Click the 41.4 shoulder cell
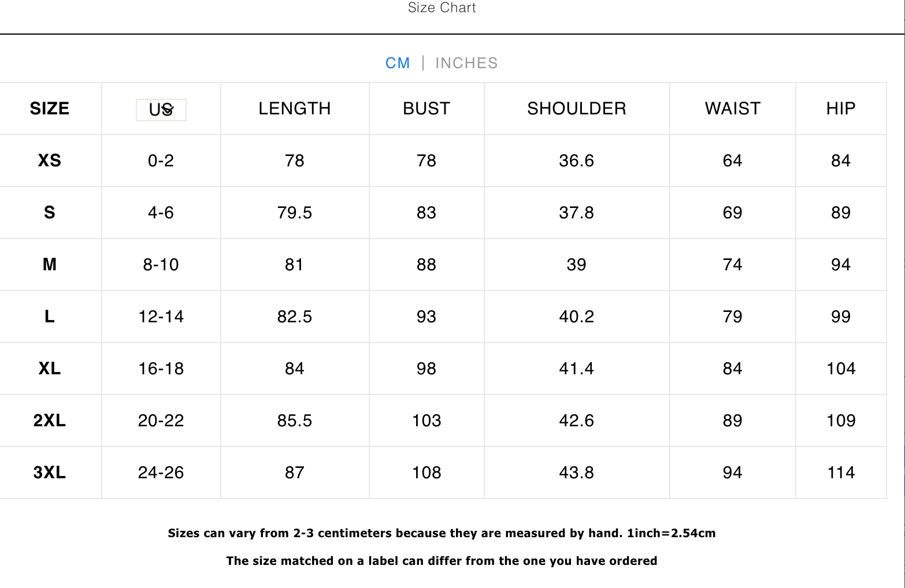905x588 pixels. 576,369
